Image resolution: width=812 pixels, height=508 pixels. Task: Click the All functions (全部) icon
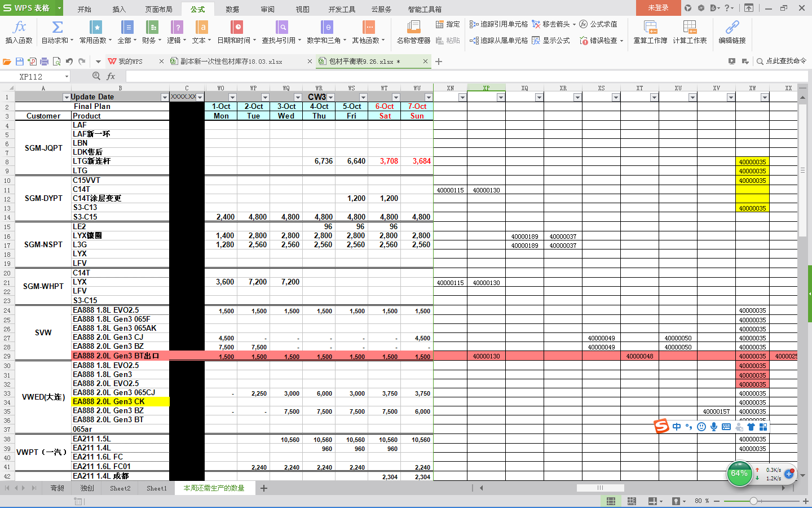127,27
